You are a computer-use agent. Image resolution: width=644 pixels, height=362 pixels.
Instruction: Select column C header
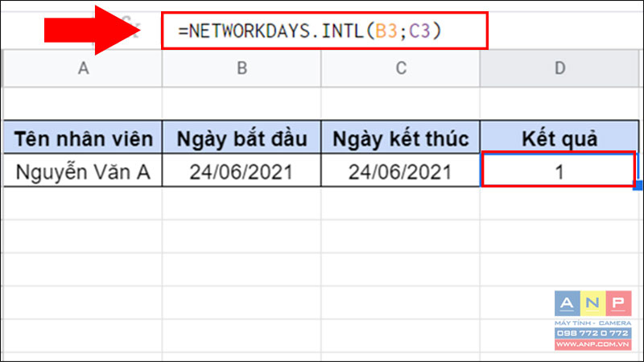[401, 68]
